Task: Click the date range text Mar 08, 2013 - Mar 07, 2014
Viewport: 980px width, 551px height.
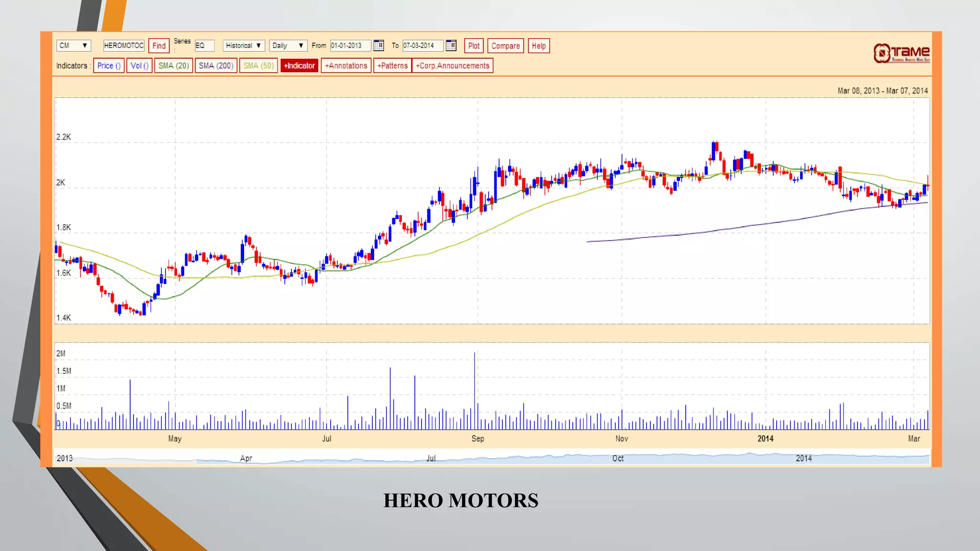Action: tap(882, 91)
